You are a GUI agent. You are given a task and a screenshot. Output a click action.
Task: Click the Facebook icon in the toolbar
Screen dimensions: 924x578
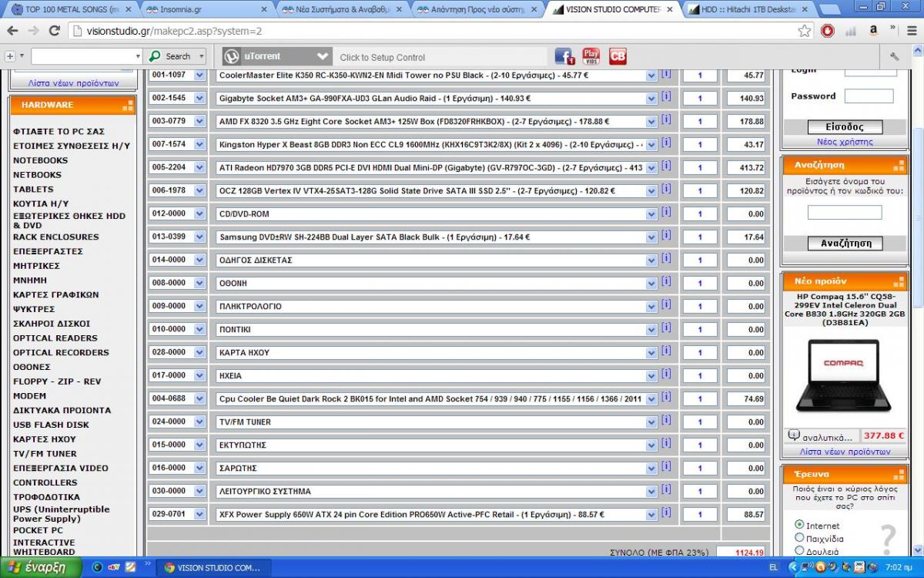(564, 56)
